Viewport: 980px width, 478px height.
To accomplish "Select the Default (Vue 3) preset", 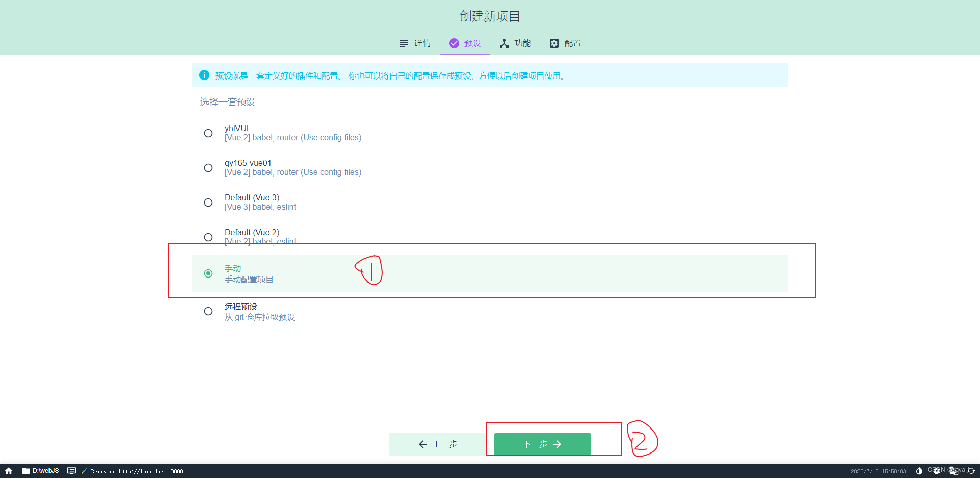I will tap(208, 203).
